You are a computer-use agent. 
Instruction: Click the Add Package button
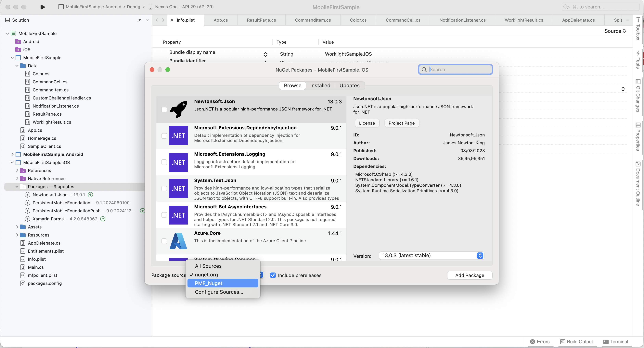(x=470, y=275)
